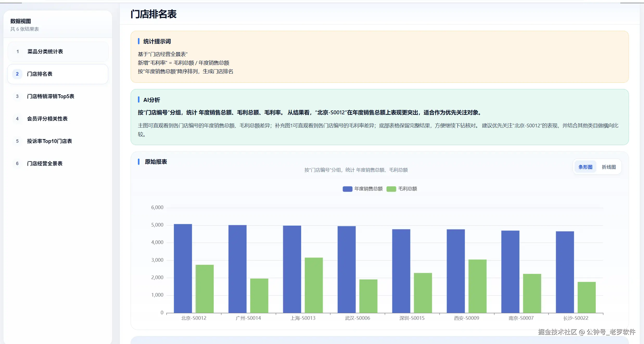Image resolution: width=644 pixels, height=344 pixels.
Task: Click x-axis label 长沙-S0022
Action: 576,318
